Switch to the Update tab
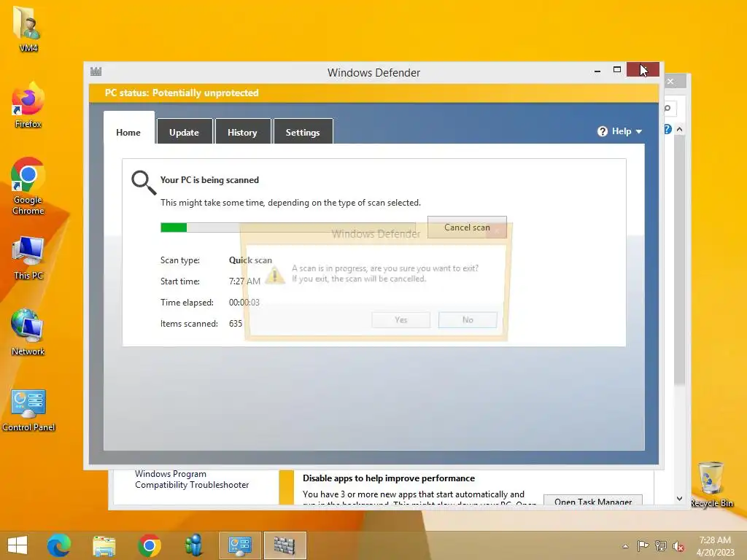The image size is (747, 560). [185, 131]
